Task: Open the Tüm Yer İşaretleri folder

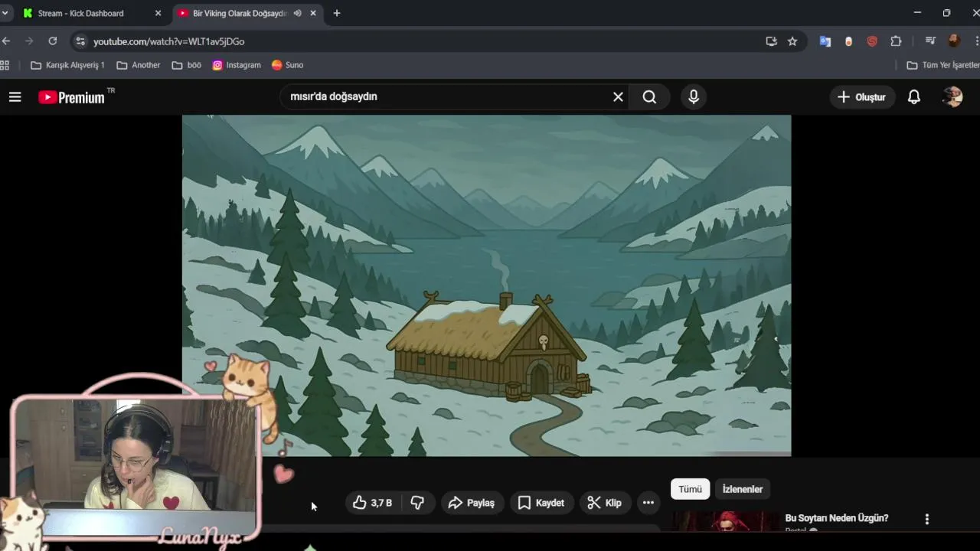Action: coord(942,65)
